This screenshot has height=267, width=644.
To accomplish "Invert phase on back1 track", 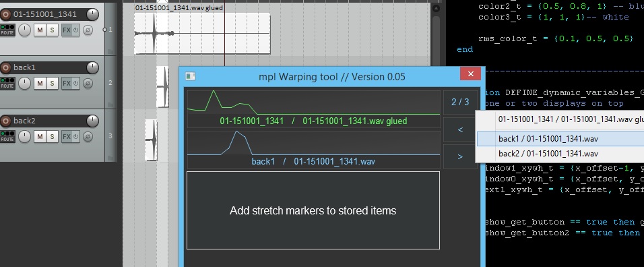I will click(x=88, y=84).
